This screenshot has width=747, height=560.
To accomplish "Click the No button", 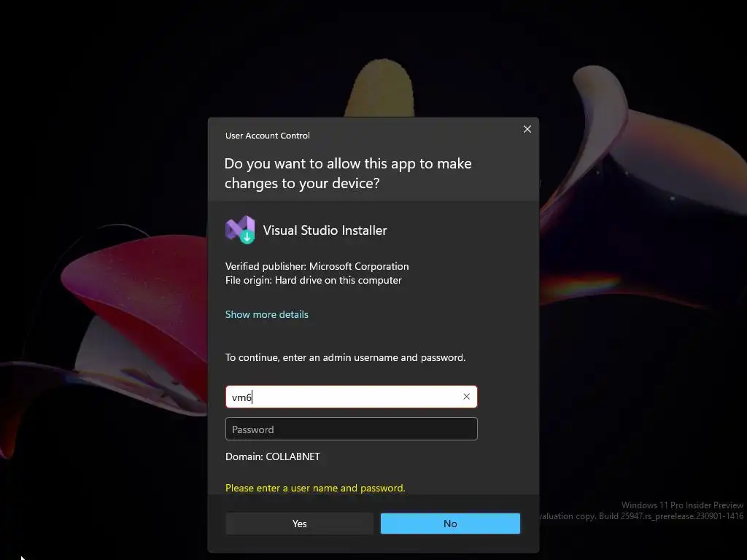I will (450, 524).
